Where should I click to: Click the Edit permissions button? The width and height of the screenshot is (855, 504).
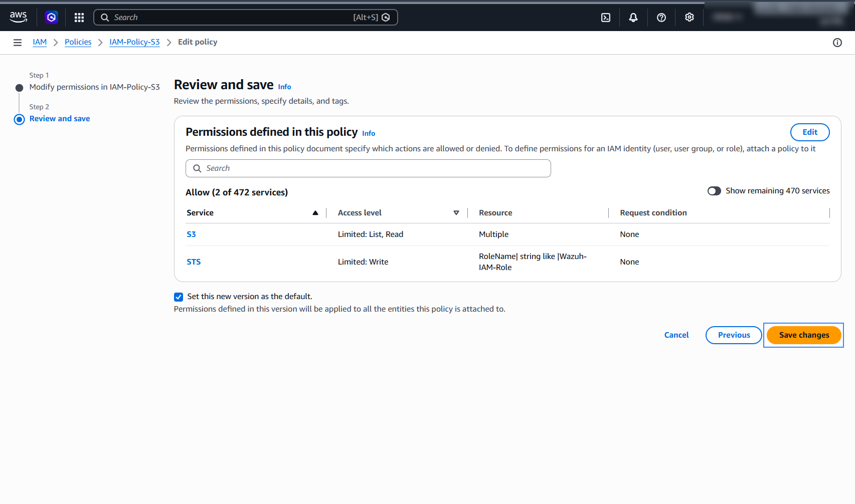pos(810,132)
